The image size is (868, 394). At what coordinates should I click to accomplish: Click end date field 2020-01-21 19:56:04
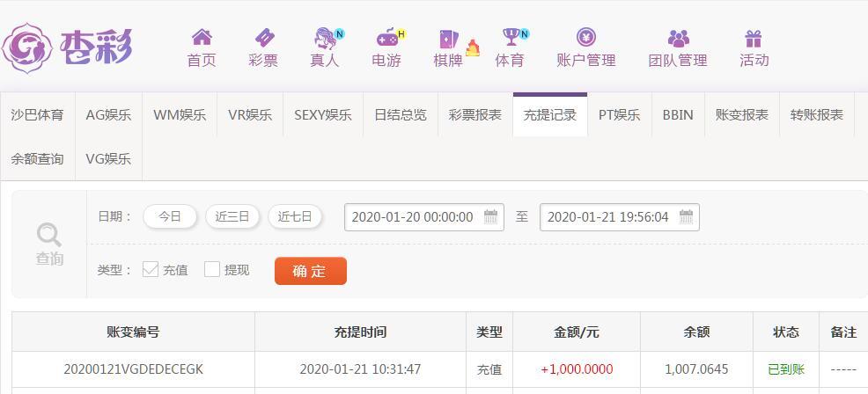(620, 217)
